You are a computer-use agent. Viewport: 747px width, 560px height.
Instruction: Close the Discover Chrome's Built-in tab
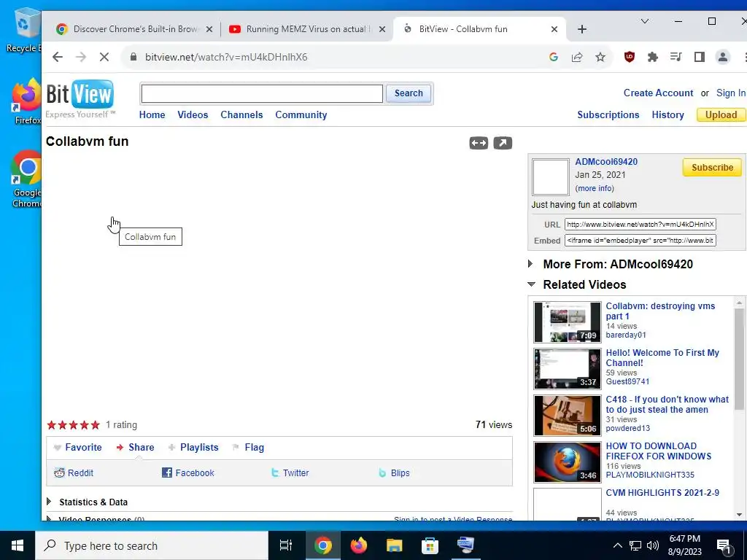click(209, 29)
